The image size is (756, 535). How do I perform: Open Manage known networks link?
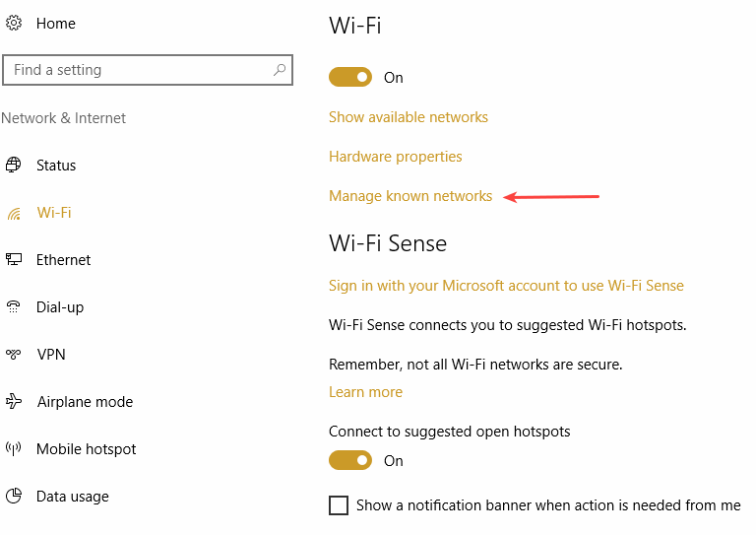410,196
